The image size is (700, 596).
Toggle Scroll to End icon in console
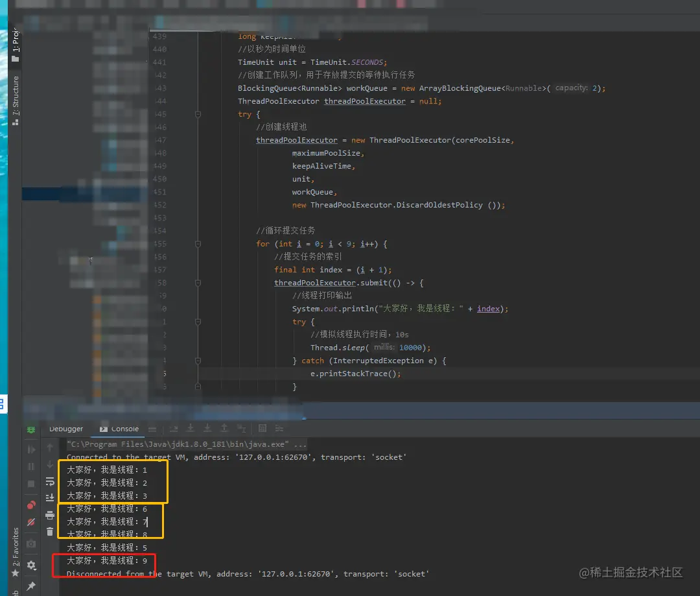click(49, 497)
